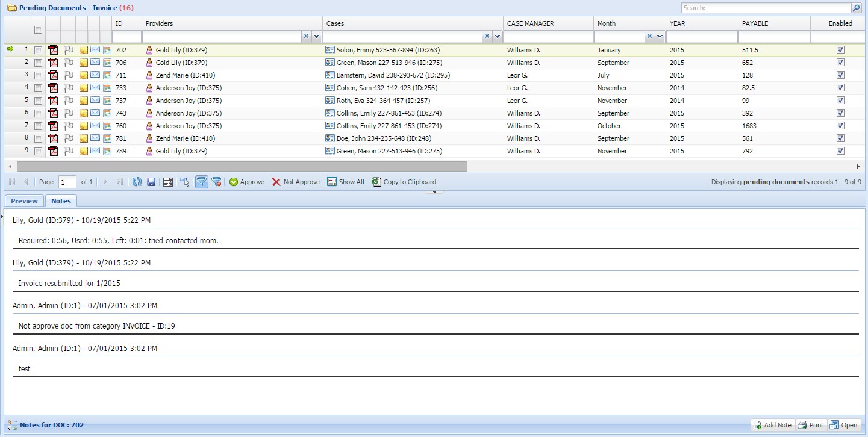
Task: Click the Show All button
Action: click(346, 182)
